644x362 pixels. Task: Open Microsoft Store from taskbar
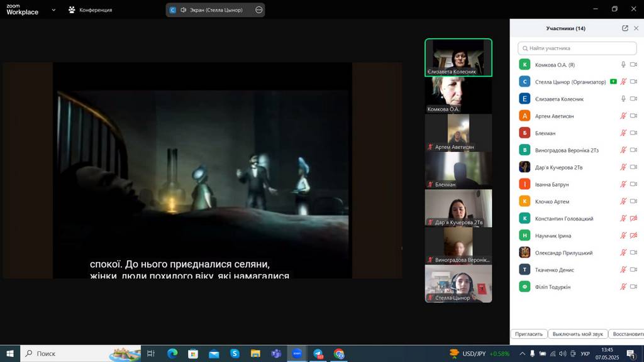[193, 353]
